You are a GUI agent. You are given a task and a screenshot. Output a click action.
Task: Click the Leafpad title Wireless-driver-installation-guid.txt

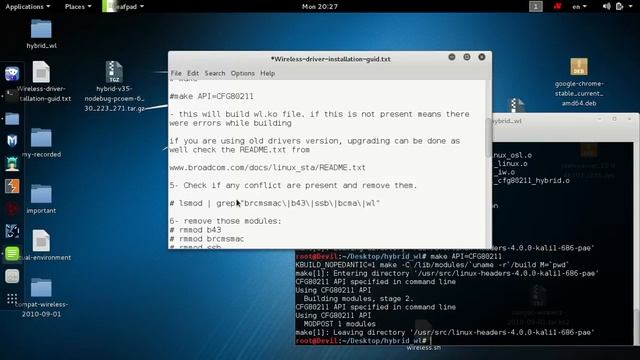pyautogui.click(x=331, y=59)
